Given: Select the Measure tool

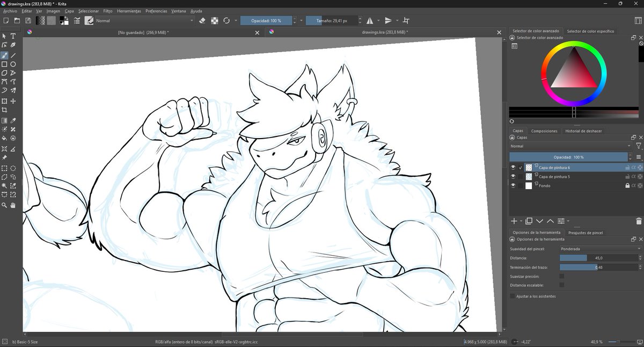Looking at the screenshot, I should pos(13,149).
